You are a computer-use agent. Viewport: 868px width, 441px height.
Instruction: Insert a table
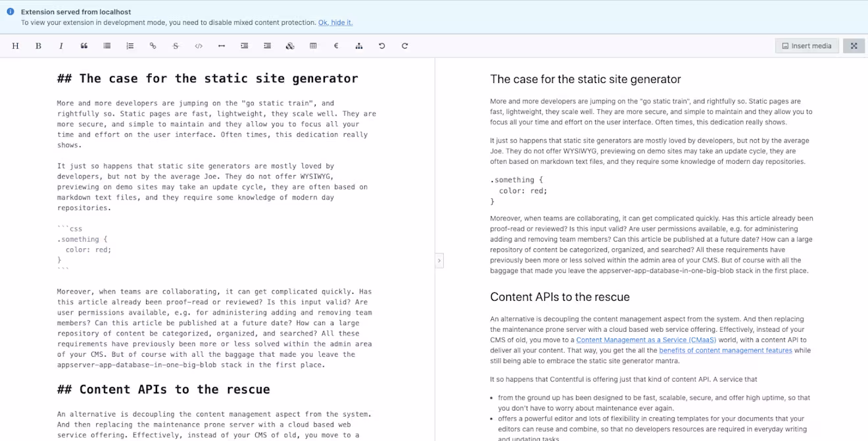point(313,46)
